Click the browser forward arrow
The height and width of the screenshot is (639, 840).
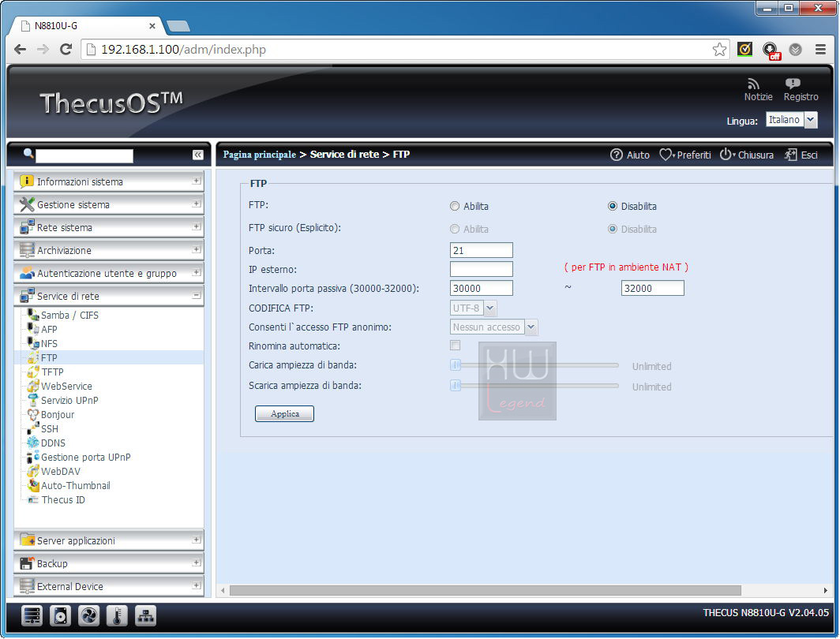coord(43,49)
